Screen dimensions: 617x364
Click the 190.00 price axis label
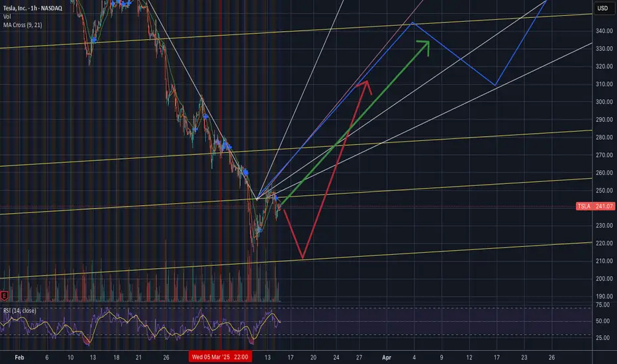(x=604, y=296)
